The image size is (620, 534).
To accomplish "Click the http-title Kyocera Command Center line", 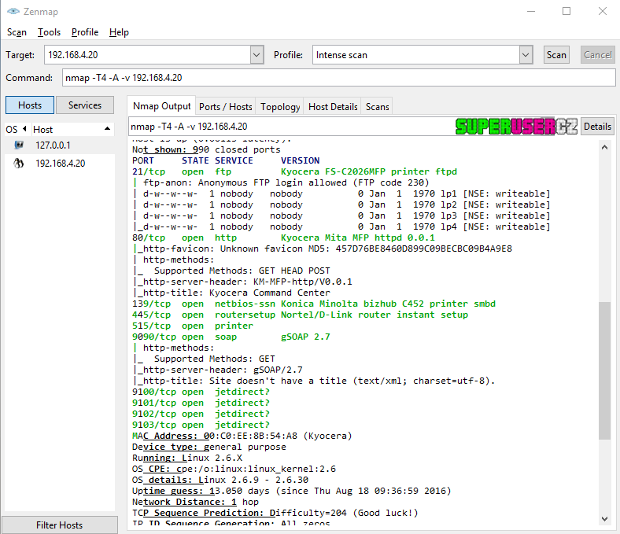I will pos(231,292).
